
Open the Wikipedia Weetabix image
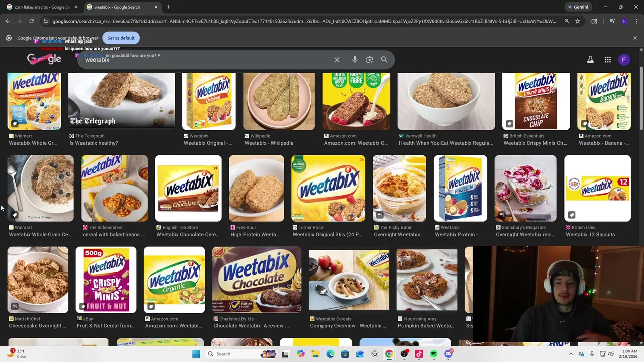pyautogui.click(x=279, y=101)
